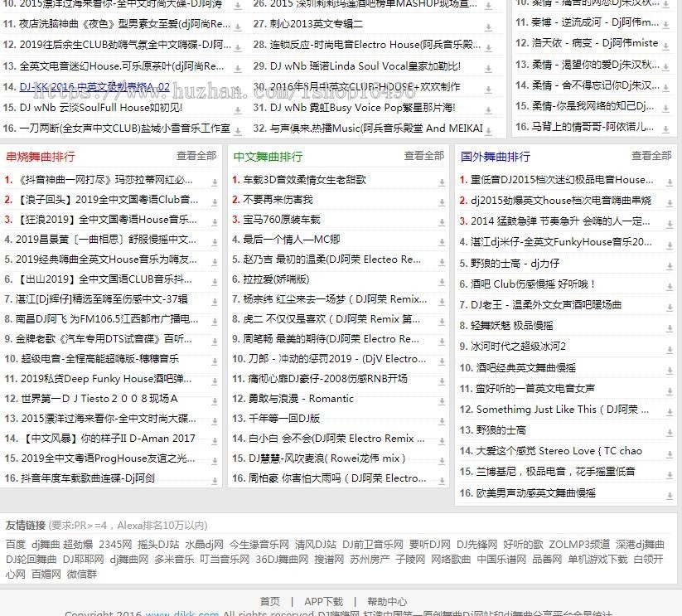Download 刺心2013英文专辑二
This screenshot has height=616, width=682.
coord(488,27)
